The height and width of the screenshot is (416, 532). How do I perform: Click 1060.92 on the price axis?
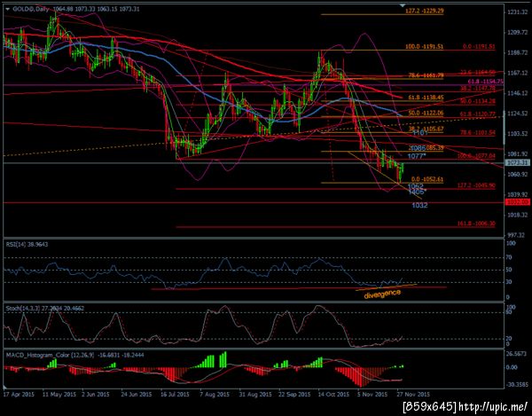point(518,175)
